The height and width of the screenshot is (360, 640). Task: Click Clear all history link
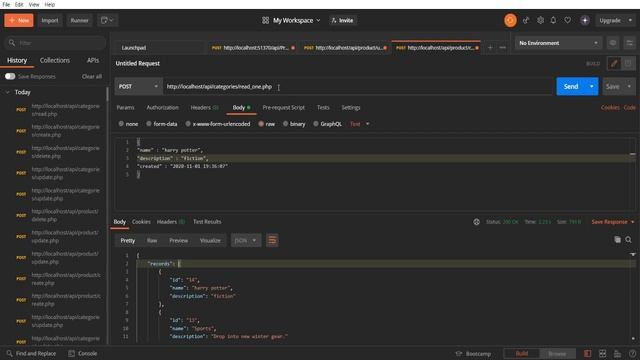[x=92, y=76]
